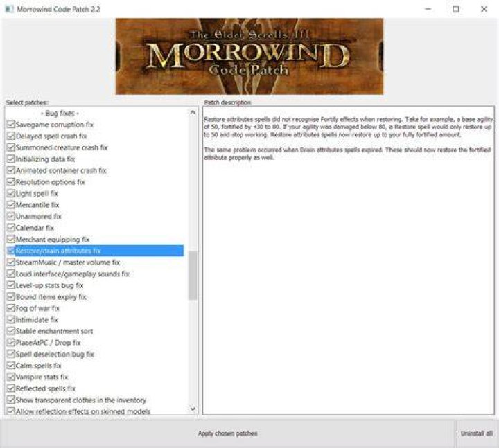This screenshot has width=499, height=448.
Task: Uncheck Merchant equipping fix checkbox
Action: pyautogui.click(x=11, y=239)
